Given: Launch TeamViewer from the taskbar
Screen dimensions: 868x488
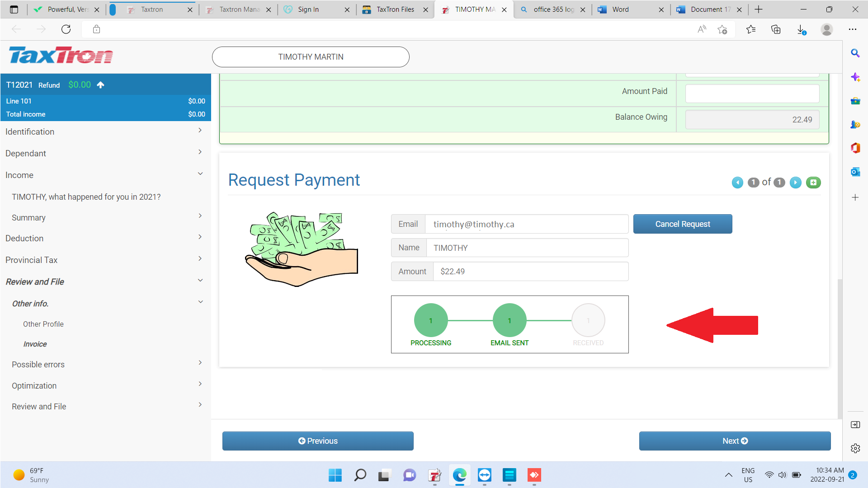Looking at the screenshot, I should coord(484,475).
